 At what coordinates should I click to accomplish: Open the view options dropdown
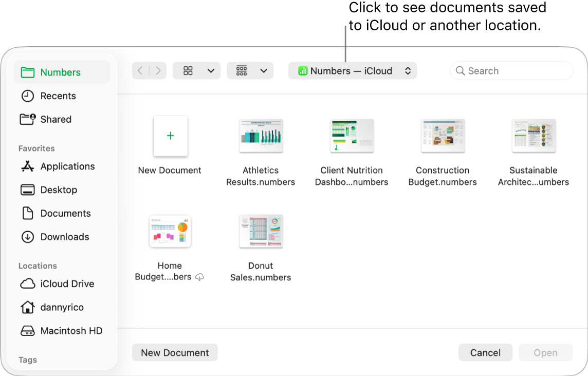[x=196, y=70]
